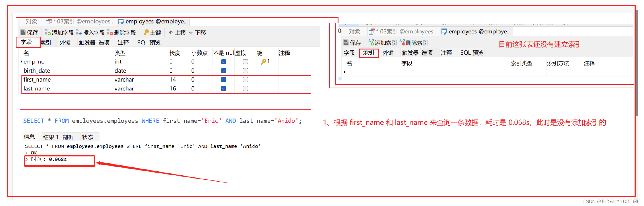Image resolution: width=644 pixels, height=206 pixels.
Task: Move field down with the down arrow
Action: coord(191,32)
